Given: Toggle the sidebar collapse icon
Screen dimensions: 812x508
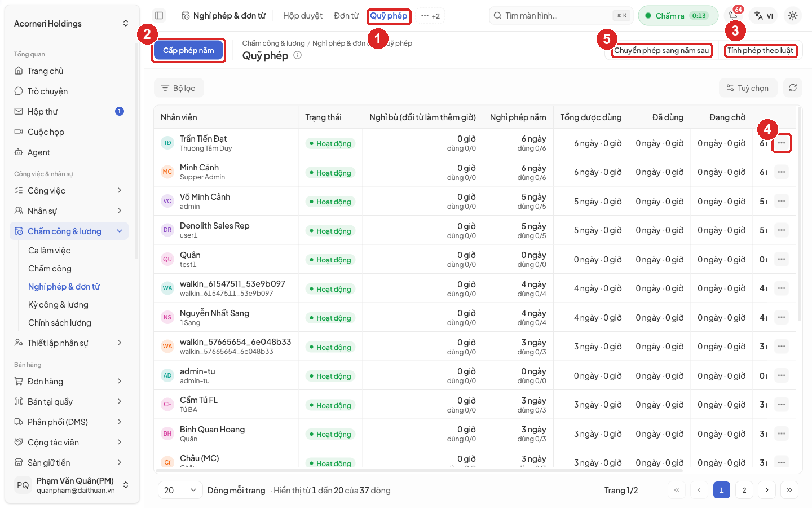Looking at the screenshot, I should pos(159,16).
